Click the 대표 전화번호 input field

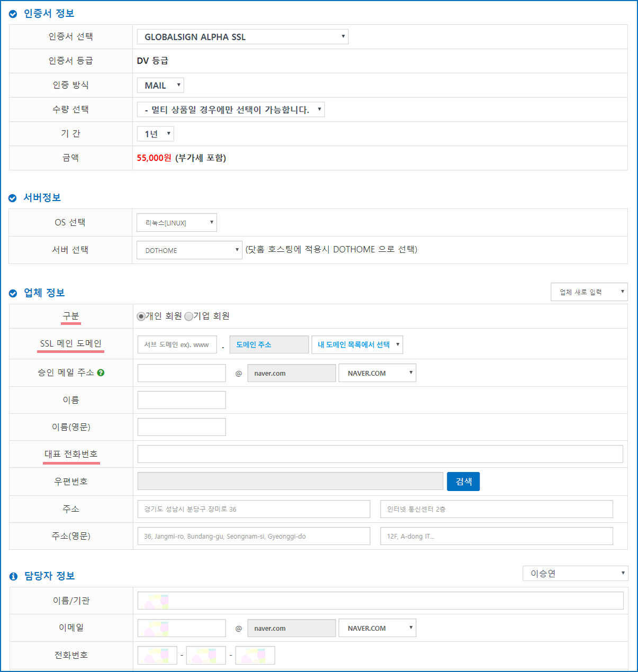tap(380, 454)
